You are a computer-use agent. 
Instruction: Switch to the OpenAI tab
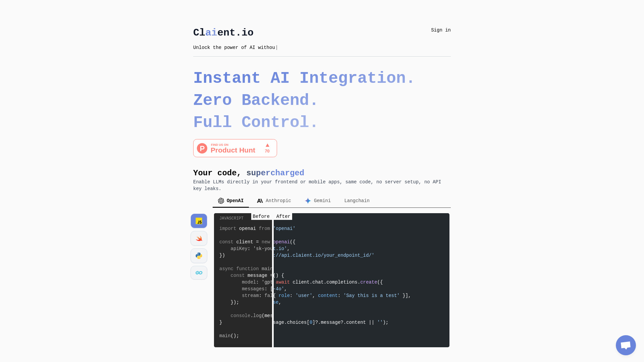pyautogui.click(x=231, y=201)
